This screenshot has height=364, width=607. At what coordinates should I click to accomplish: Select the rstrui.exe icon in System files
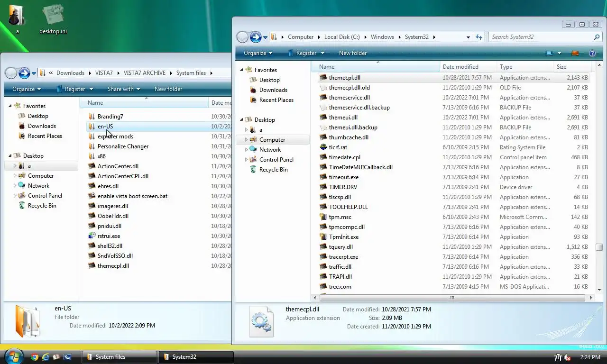[x=92, y=236]
